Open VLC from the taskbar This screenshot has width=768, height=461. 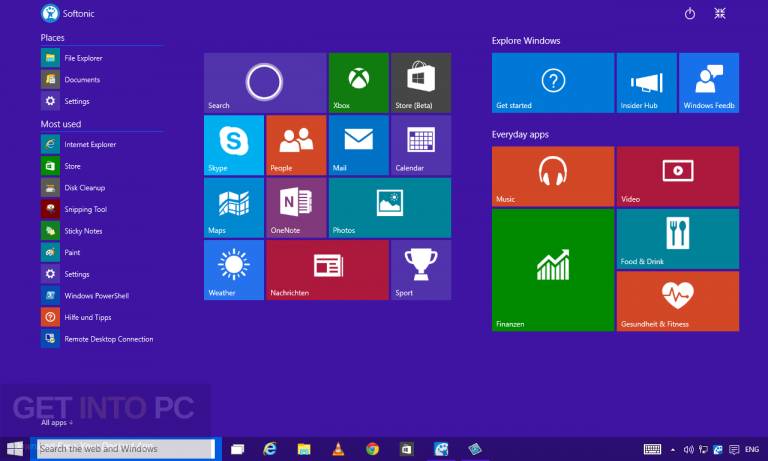pos(338,449)
